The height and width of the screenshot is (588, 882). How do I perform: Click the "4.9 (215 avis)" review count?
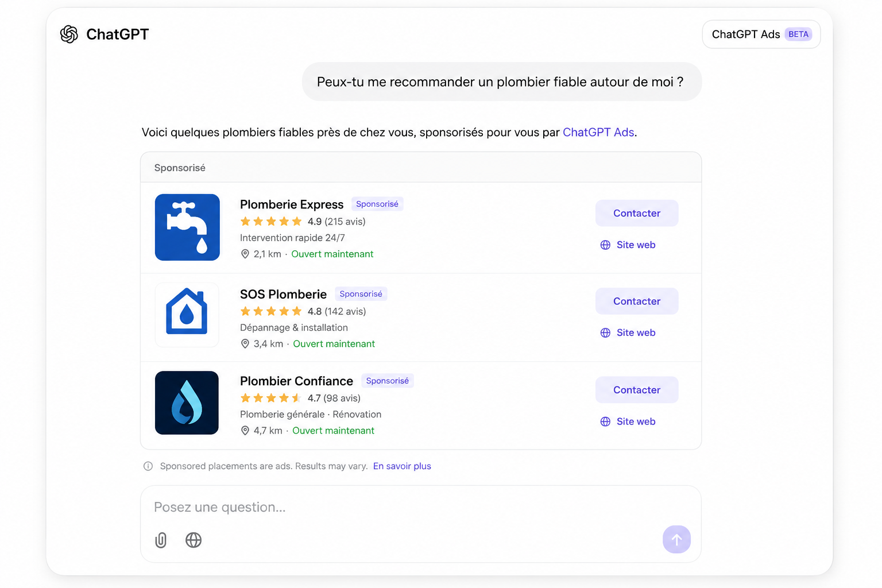pos(336,222)
